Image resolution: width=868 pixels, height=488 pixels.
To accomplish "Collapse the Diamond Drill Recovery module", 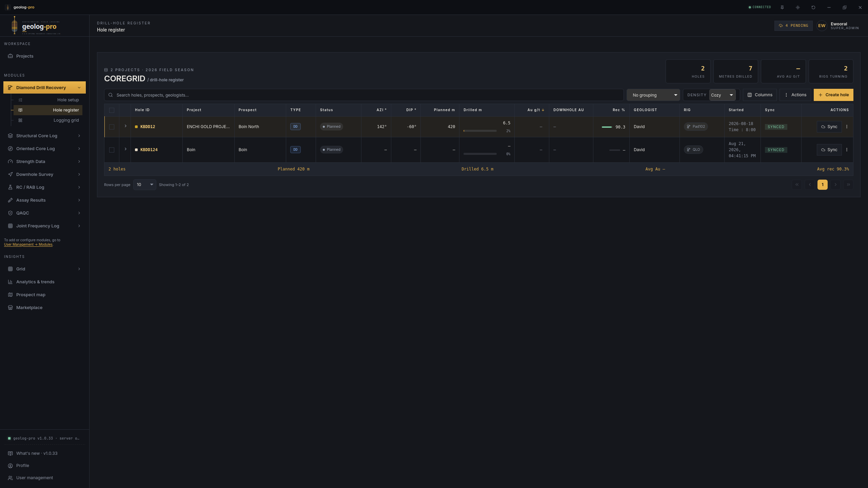I will 44,87.
